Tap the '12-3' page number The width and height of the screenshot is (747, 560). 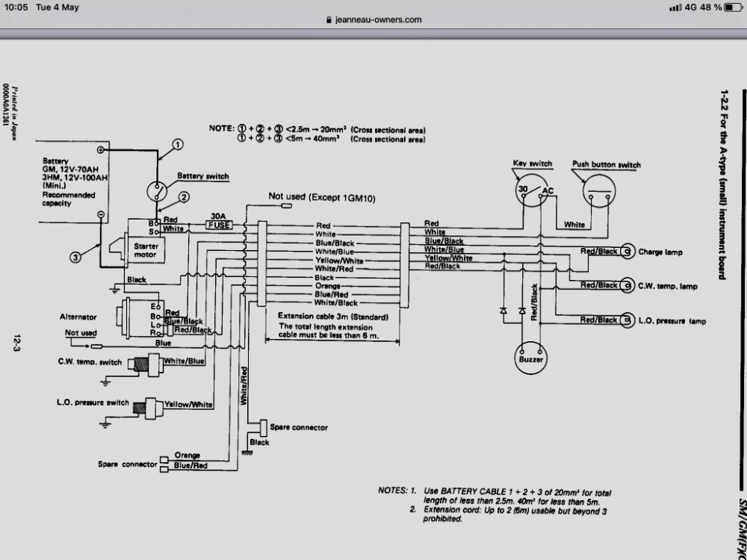[x=17, y=343]
